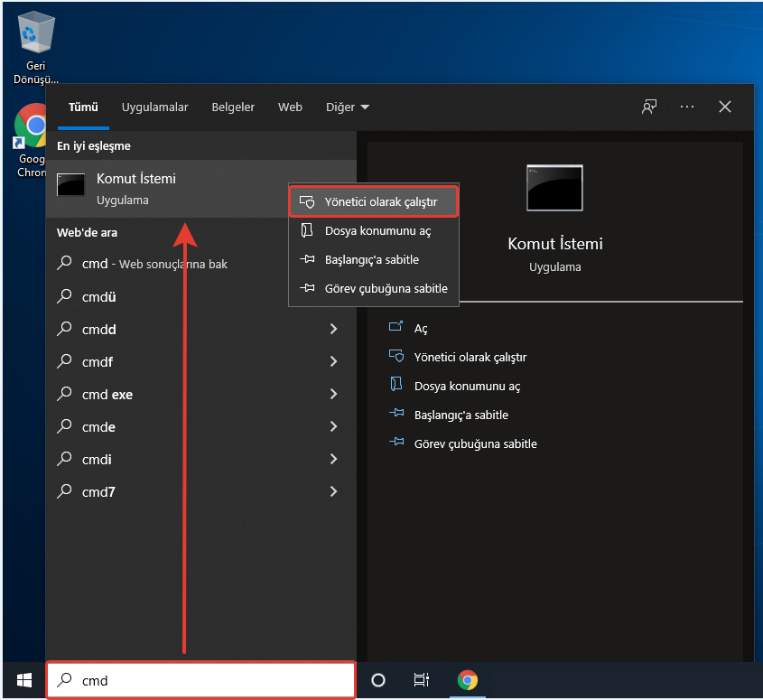Open the three-dots options menu
This screenshot has height=700, width=763.
click(687, 107)
